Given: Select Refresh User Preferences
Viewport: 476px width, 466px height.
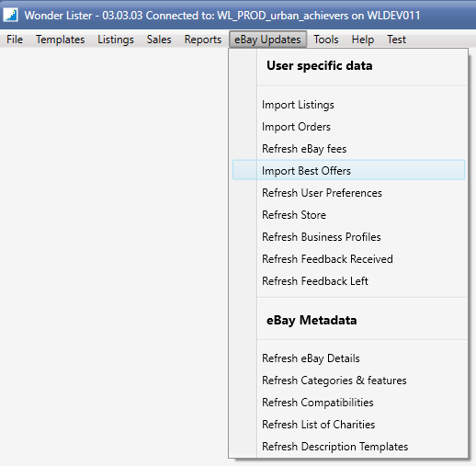Looking at the screenshot, I should tap(348, 193).
